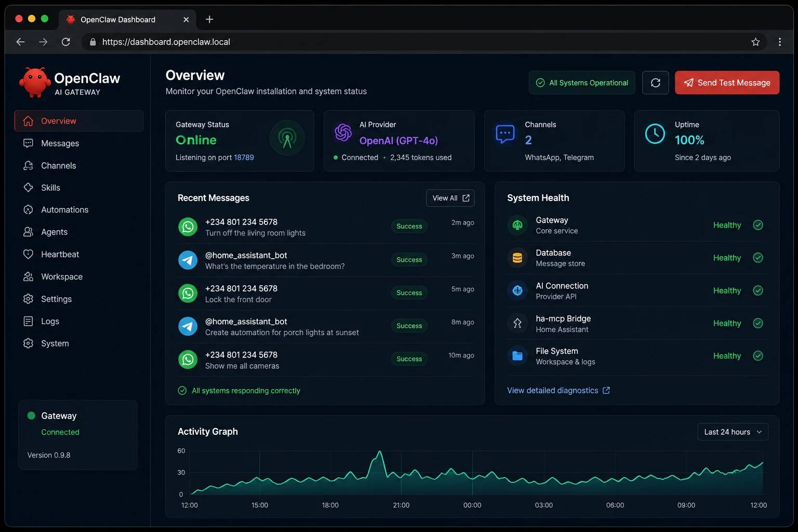
Task: Click the healthy checkmark in the File System row
Action: [x=758, y=356]
